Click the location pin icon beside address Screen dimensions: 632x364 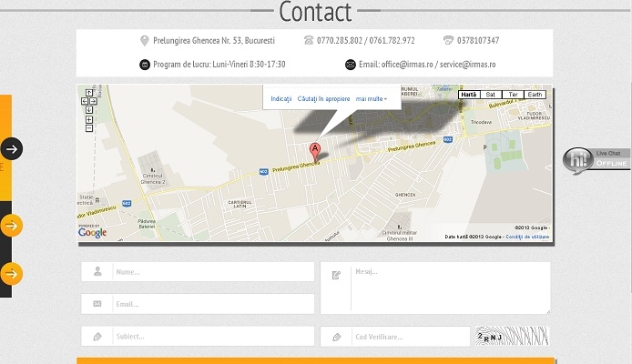click(144, 41)
